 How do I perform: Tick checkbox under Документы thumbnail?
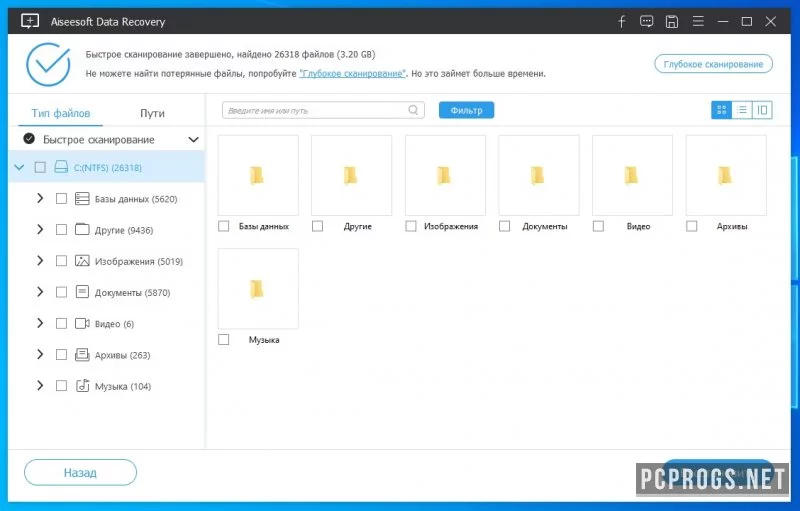click(505, 226)
